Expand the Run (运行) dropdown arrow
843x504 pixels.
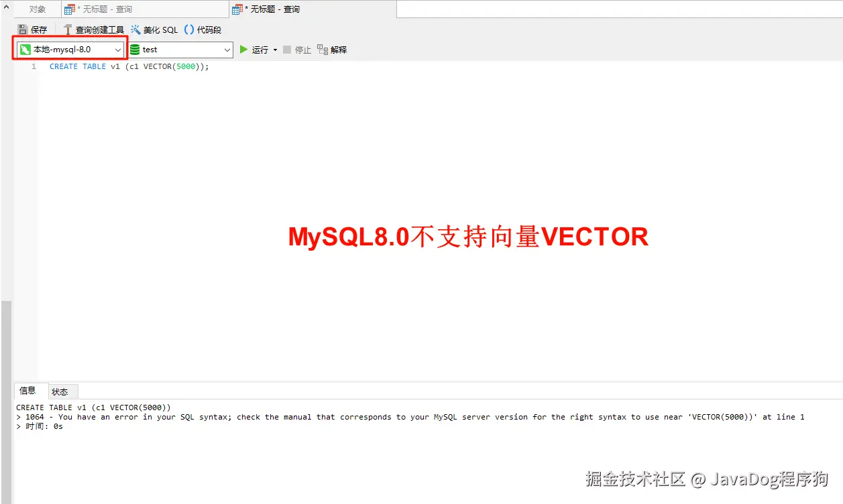click(275, 50)
